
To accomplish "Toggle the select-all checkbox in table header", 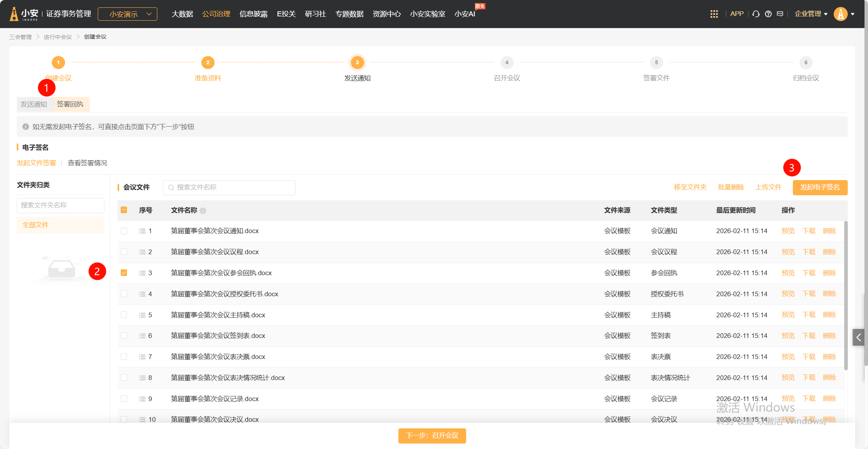I will [x=124, y=210].
